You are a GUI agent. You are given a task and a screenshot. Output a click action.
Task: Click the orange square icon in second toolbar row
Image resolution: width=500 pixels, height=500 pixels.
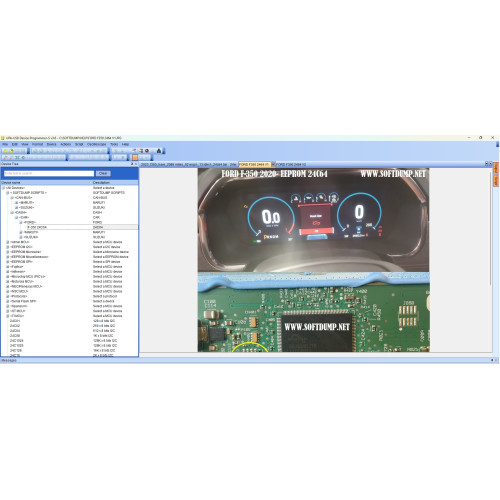tap(135, 157)
